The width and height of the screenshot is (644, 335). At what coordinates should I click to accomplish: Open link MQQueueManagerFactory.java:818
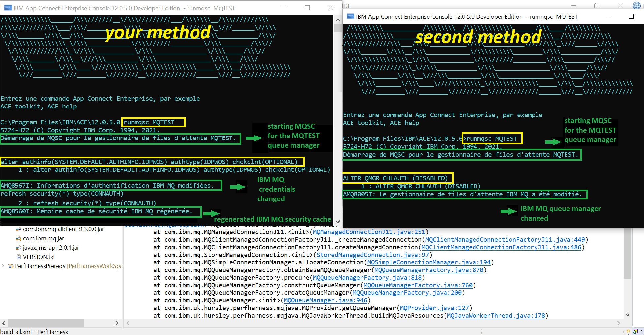(367, 278)
